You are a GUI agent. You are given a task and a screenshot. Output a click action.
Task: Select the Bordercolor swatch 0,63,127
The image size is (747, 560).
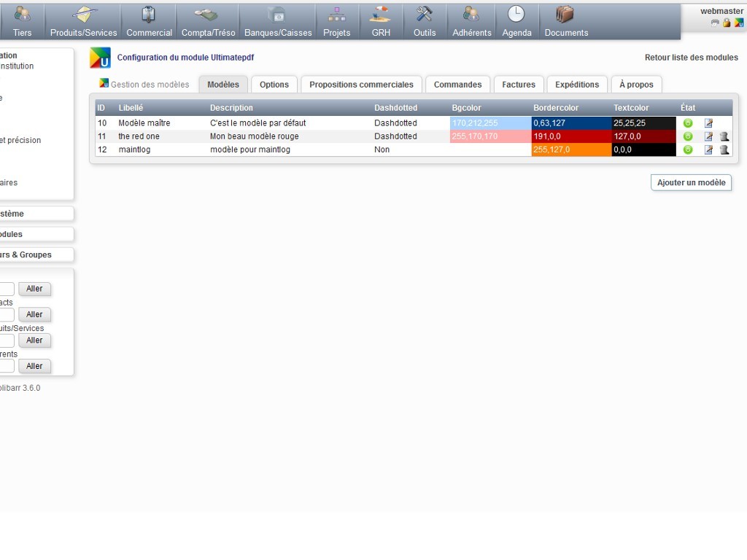tap(571, 122)
